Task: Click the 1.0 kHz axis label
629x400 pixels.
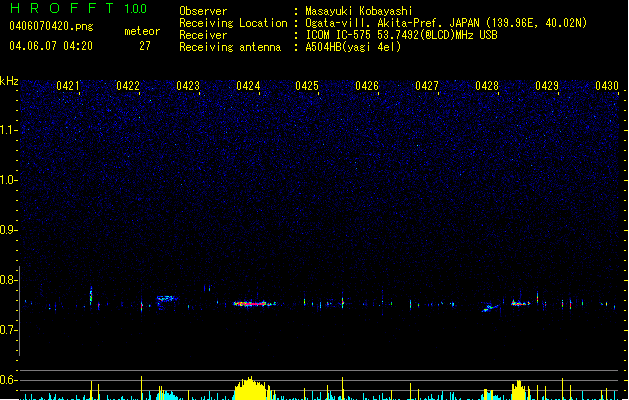Action: click(8, 180)
